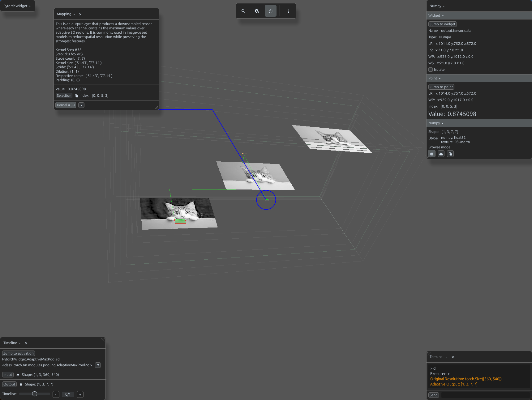Click the Name: output.tensor.data text
Viewport: 532px width, 400px height.
click(450, 31)
